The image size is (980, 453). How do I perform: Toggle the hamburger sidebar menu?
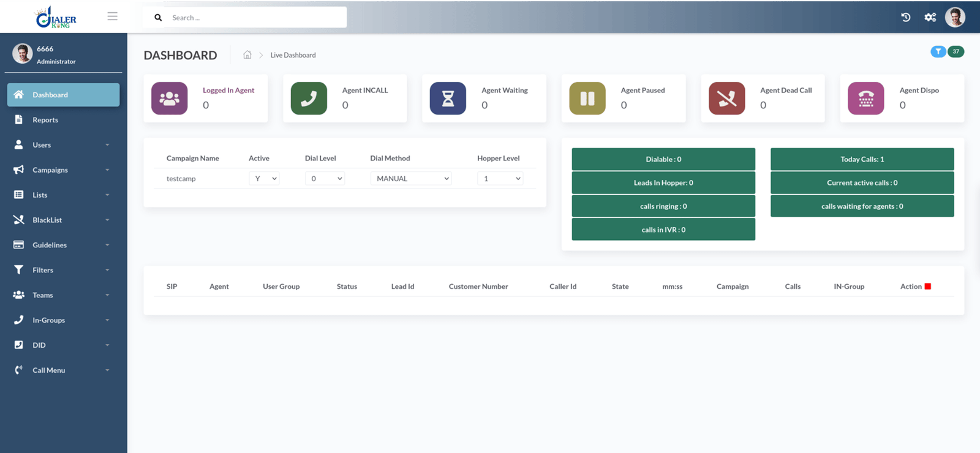pyautogui.click(x=112, y=17)
